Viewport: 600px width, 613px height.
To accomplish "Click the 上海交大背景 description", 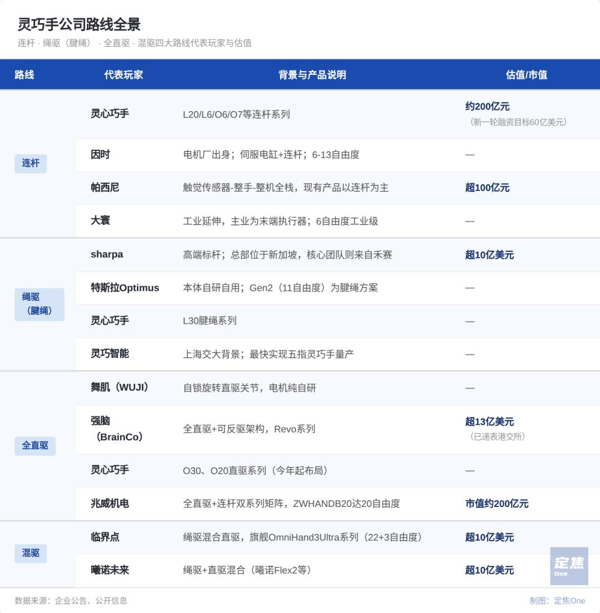I will [x=268, y=354].
